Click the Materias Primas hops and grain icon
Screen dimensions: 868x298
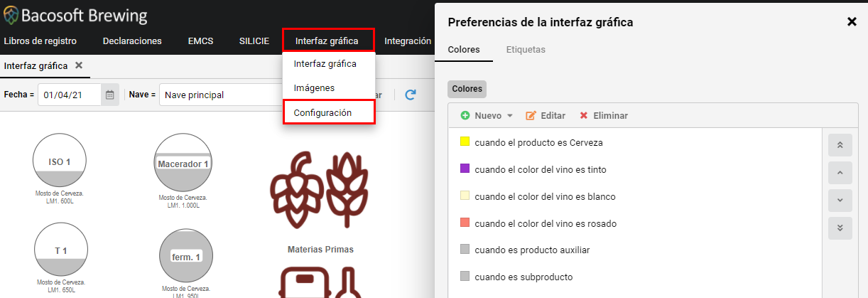tap(320, 191)
